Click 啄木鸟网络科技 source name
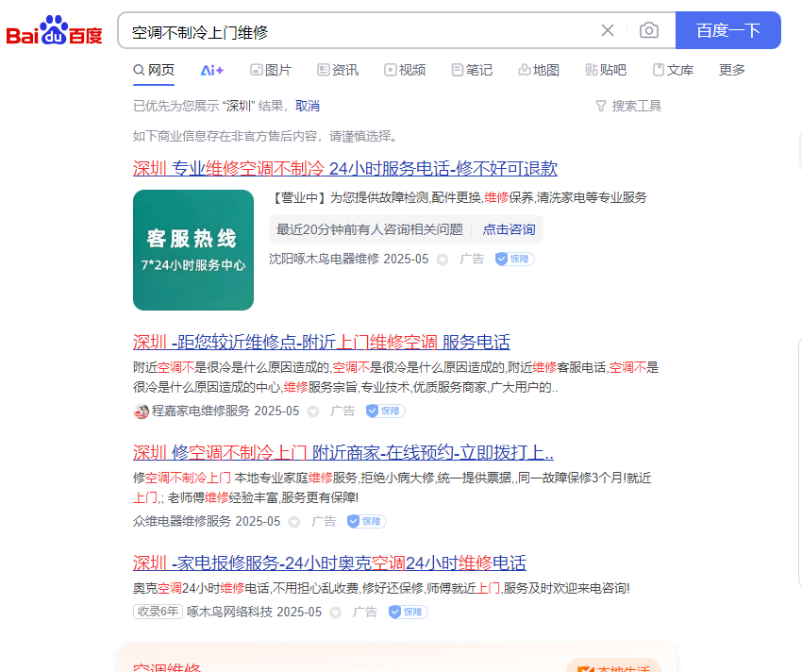 (229, 613)
